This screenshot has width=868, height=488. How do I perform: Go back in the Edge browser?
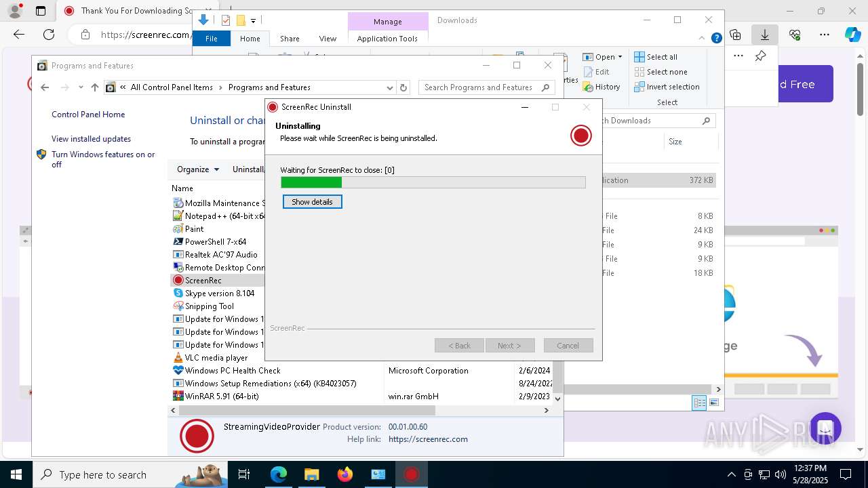(19, 35)
